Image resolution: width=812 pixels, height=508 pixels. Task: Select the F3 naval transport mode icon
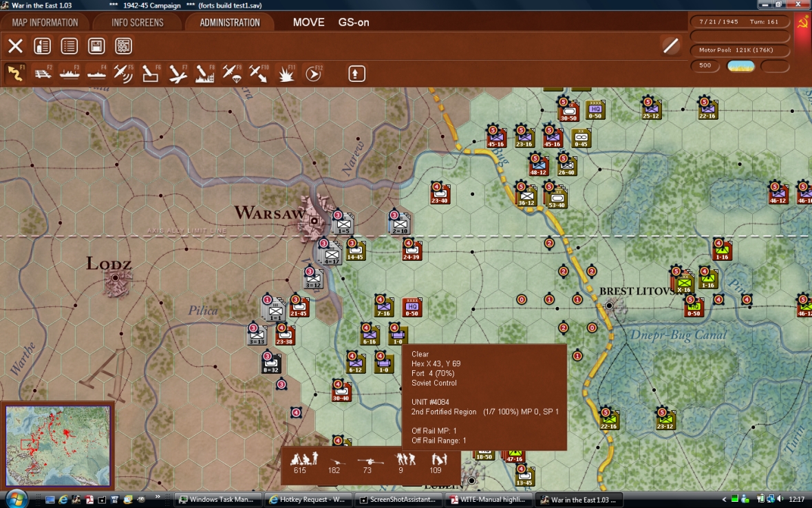pos(70,74)
